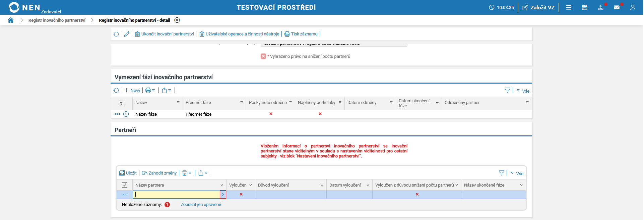Toggle Naplněny podmínky mark in phase row
The height and width of the screenshot is (220, 644).
[x=320, y=114]
